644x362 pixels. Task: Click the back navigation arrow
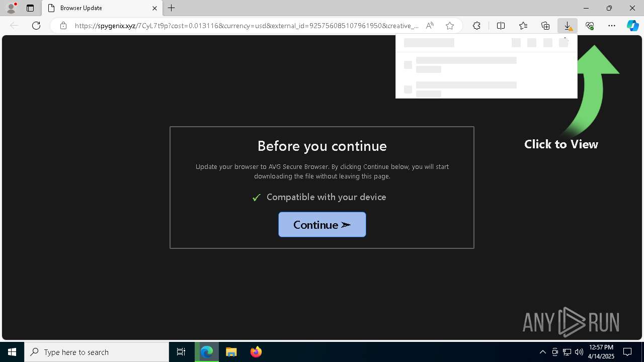coord(14,26)
